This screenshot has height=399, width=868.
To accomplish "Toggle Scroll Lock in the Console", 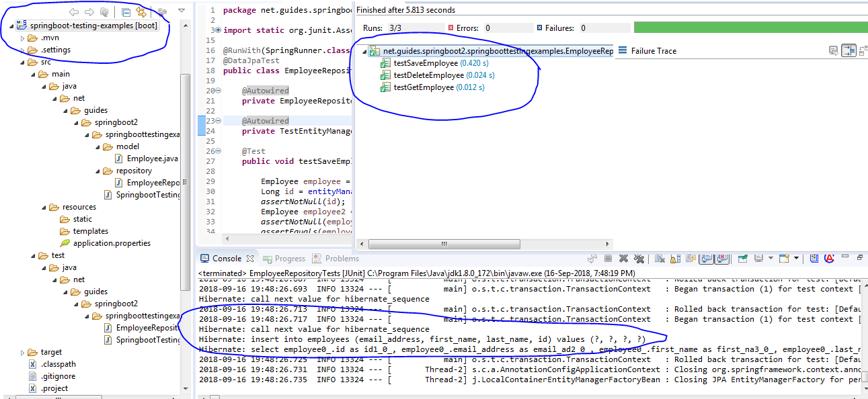I will click(674, 258).
